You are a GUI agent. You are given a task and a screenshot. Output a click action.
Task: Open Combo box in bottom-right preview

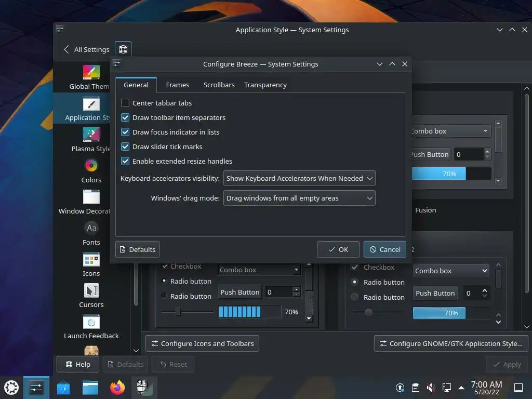coord(451,271)
